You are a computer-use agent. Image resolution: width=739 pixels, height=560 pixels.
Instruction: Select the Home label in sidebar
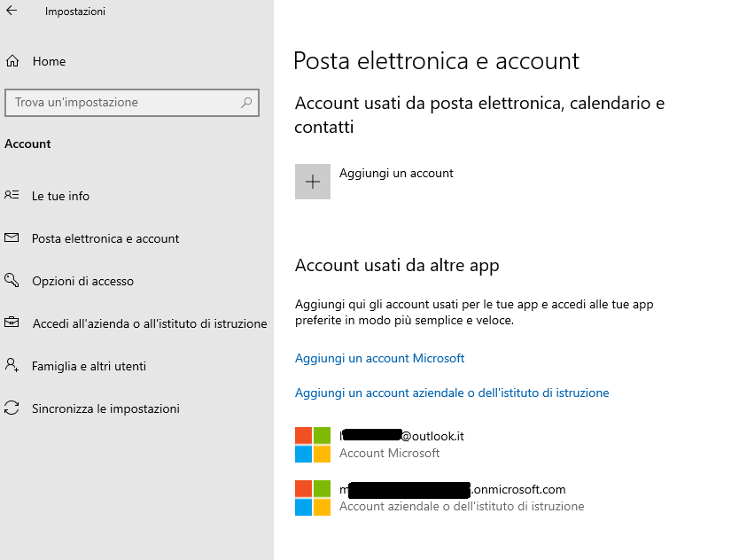click(x=49, y=61)
